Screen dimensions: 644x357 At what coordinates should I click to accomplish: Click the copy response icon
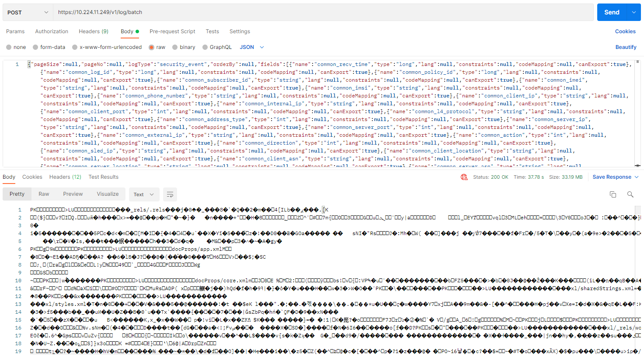(613, 194)
